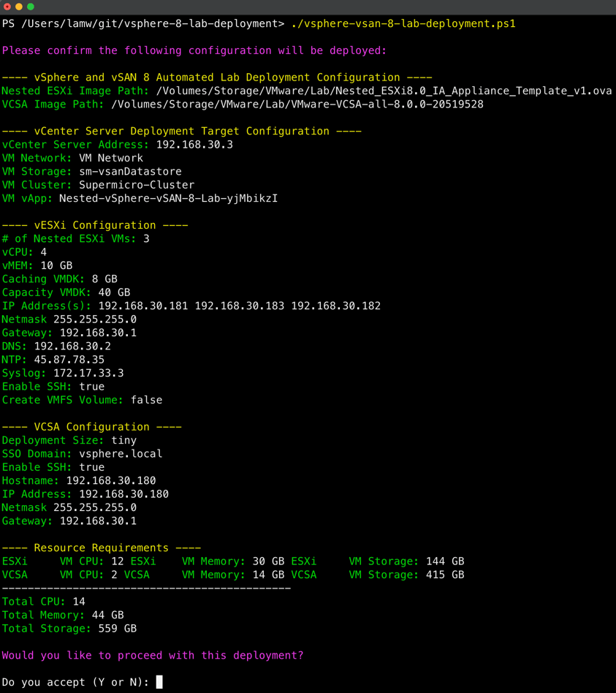
Task: Click the Syslog value 172.17.33.3
Action: coord(88,373)
